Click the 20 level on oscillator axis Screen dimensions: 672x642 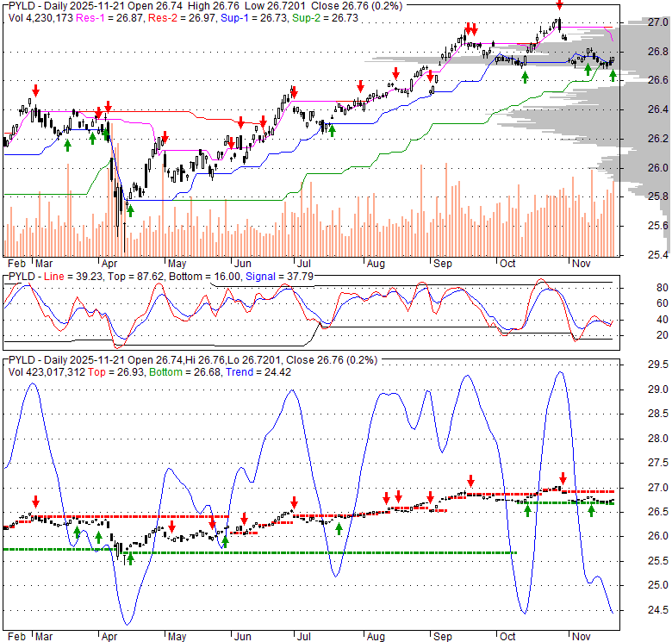click(x=663, y=335)
